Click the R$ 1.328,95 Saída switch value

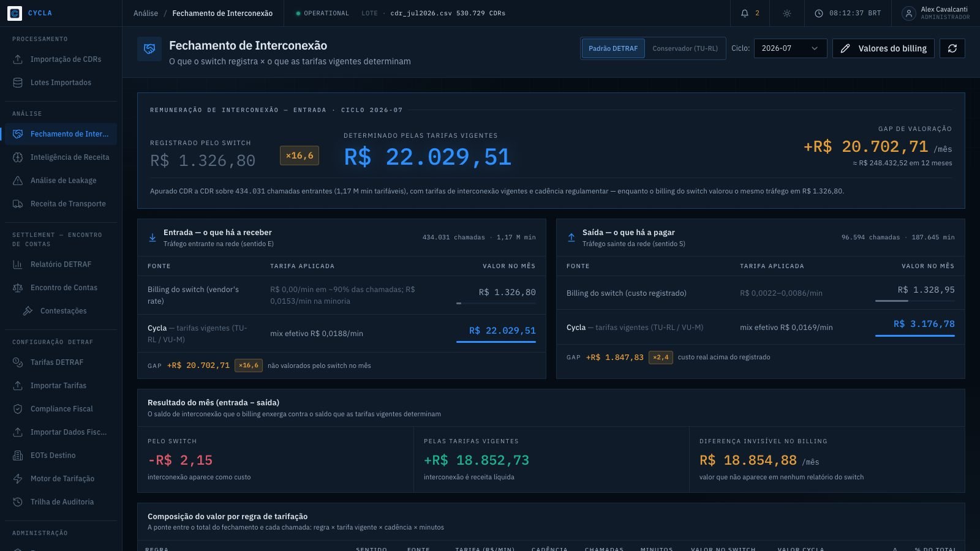point(926,290)
